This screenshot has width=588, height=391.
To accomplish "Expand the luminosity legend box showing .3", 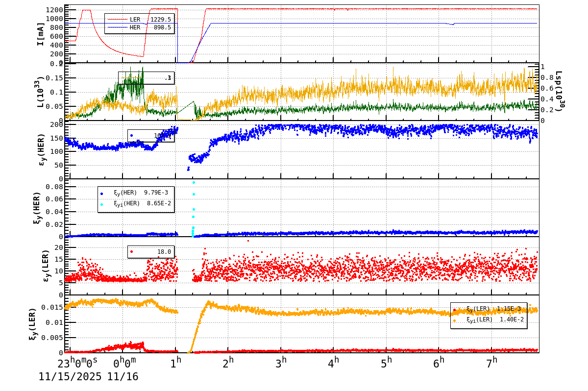I will 168,78.
